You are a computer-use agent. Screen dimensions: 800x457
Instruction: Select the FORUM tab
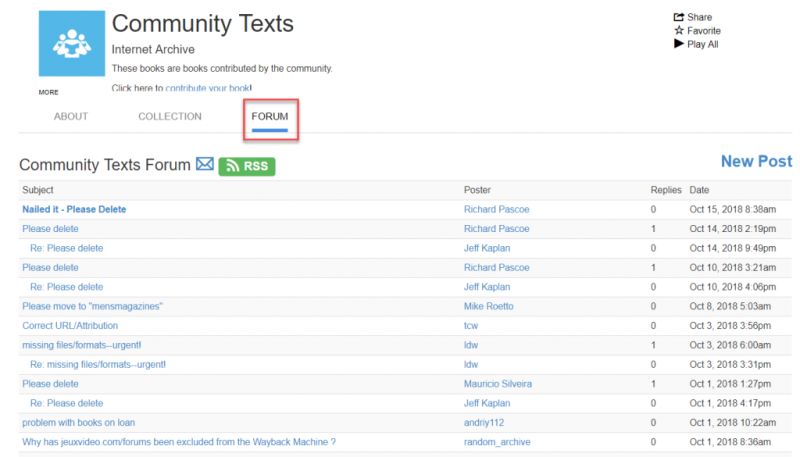pos(270,116)
